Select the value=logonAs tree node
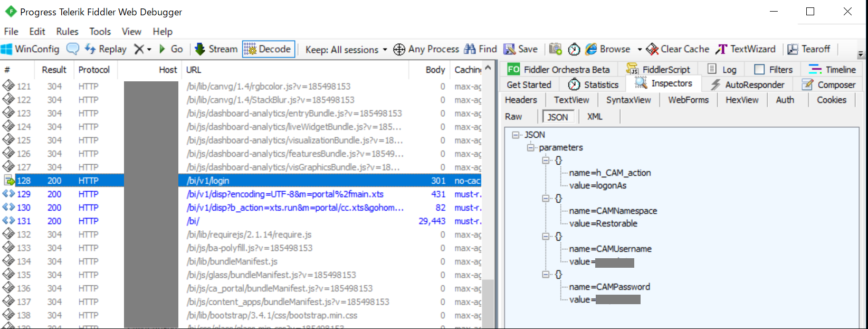 pyautogui.click(x=597, y=185)
